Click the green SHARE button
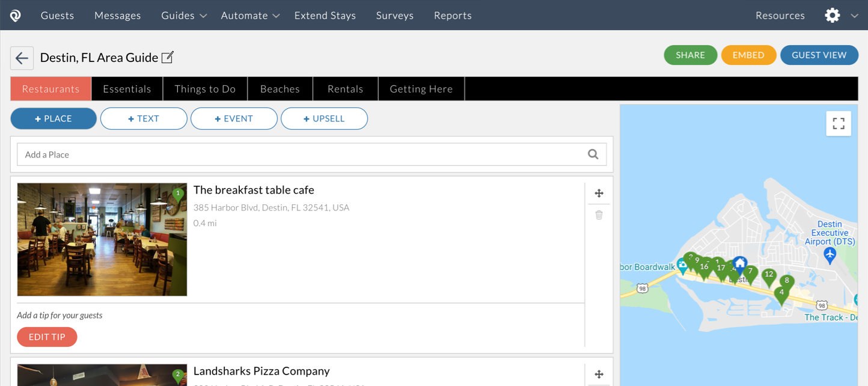This screenshot has height=386, width=868. [690, 55]
